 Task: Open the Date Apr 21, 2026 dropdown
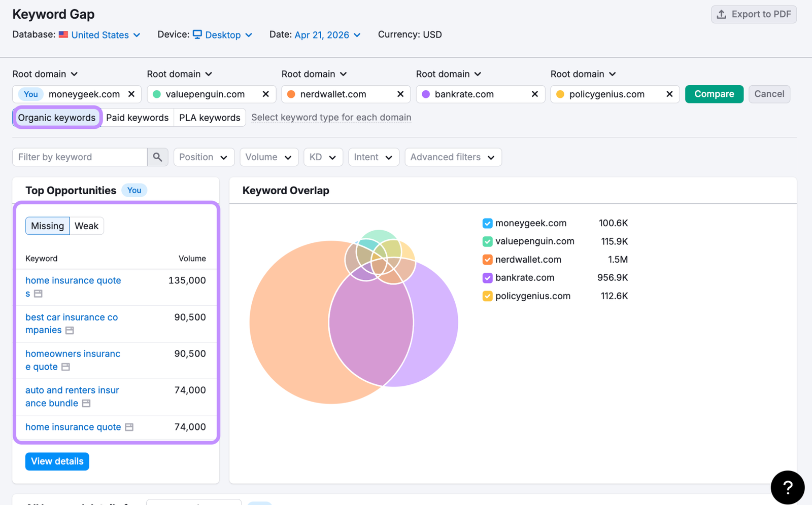point(327,35)
